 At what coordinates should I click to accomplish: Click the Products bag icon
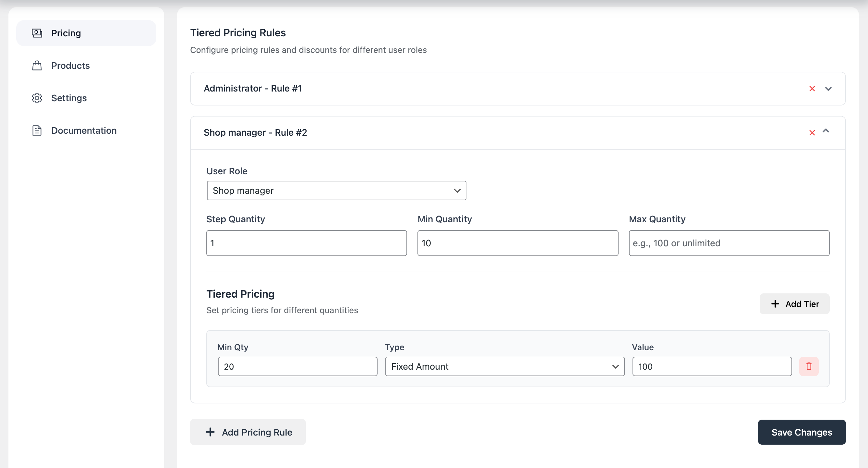37,66
